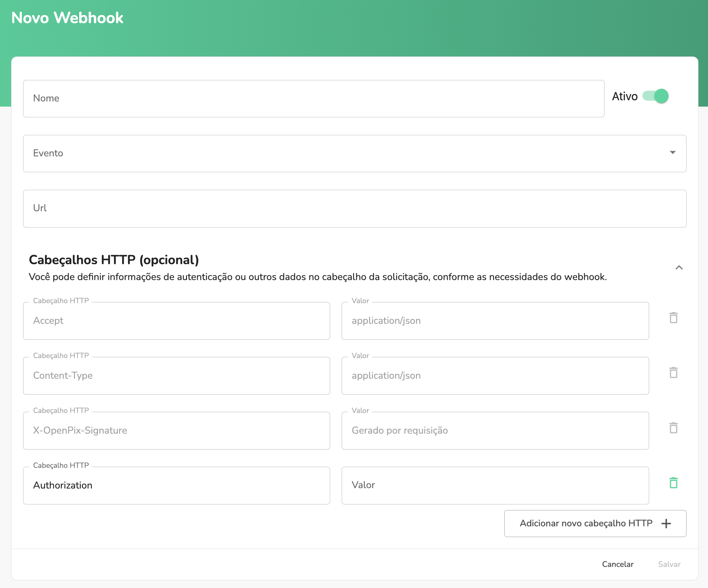Viewport: 708px width, 588px height.
Task: Delete the Content-Type header row
Action: click(x=673, y=373)
